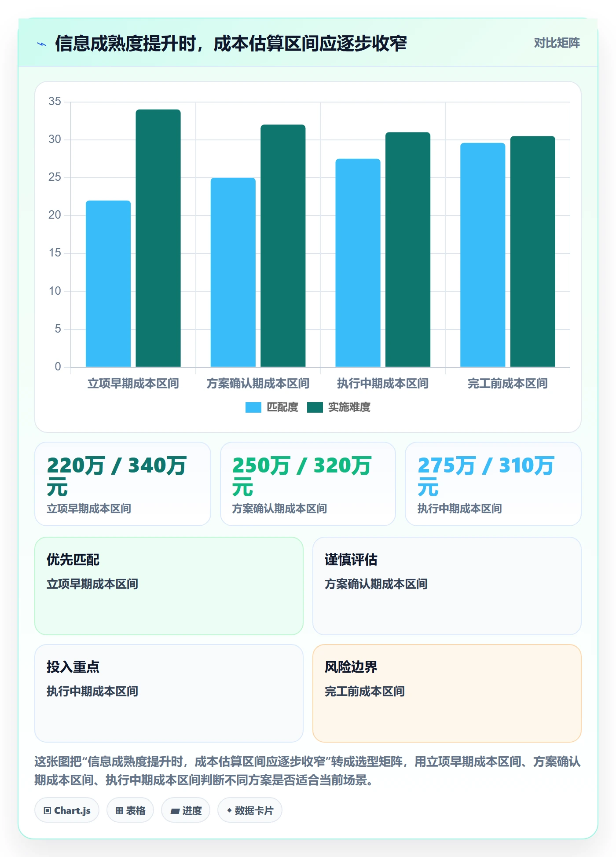
Task: Open the 优先匹配 matrix card
Action: [x=169, y=586]
